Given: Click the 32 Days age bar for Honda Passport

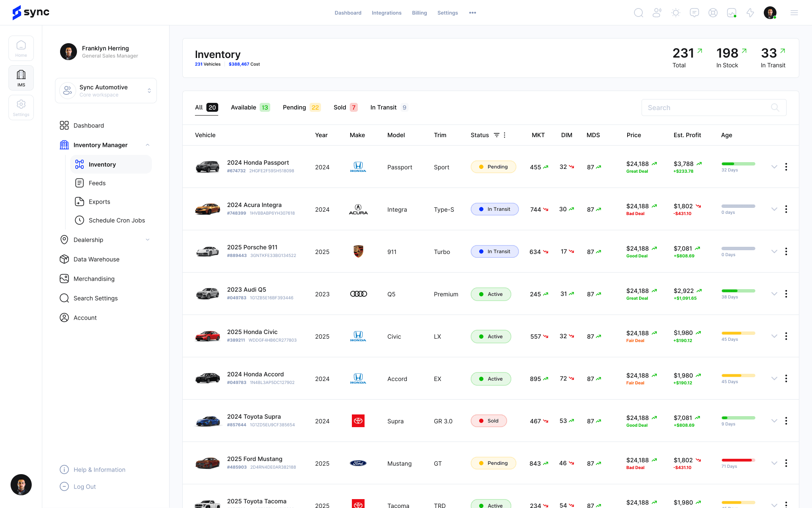Looking at the screenshot, I should pos(738,164).
